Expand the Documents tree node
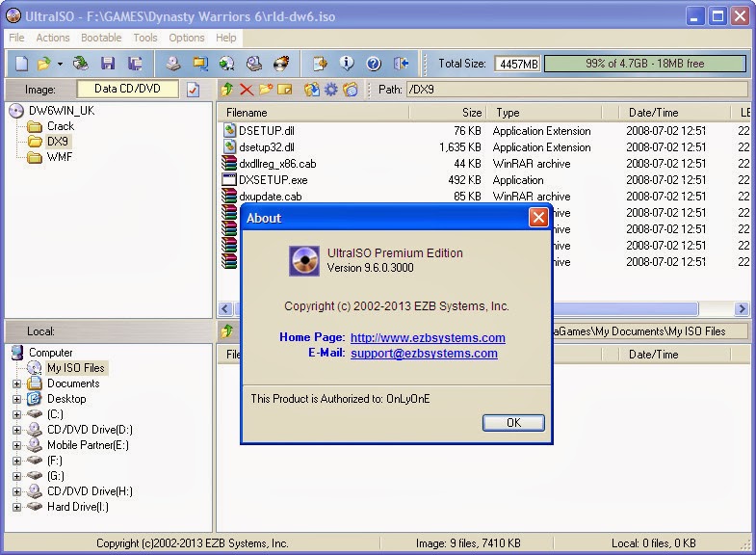The height and width of the screenshot is (555, 756). coord(17,383)
